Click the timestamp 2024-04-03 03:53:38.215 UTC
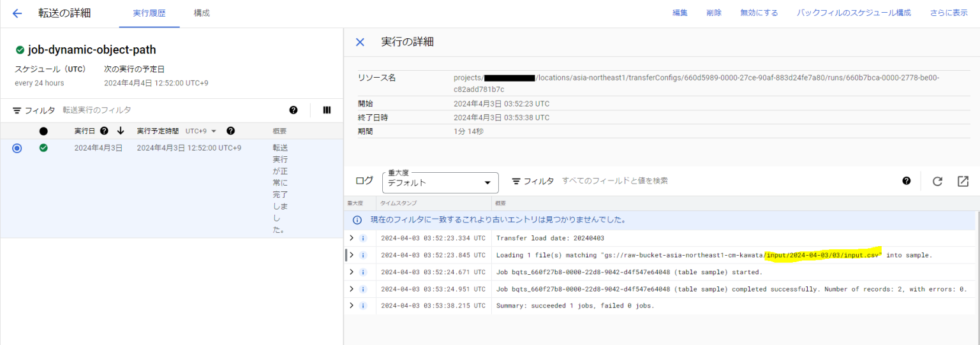The width and height of the screenshot is (980, 345). (433, 305)
